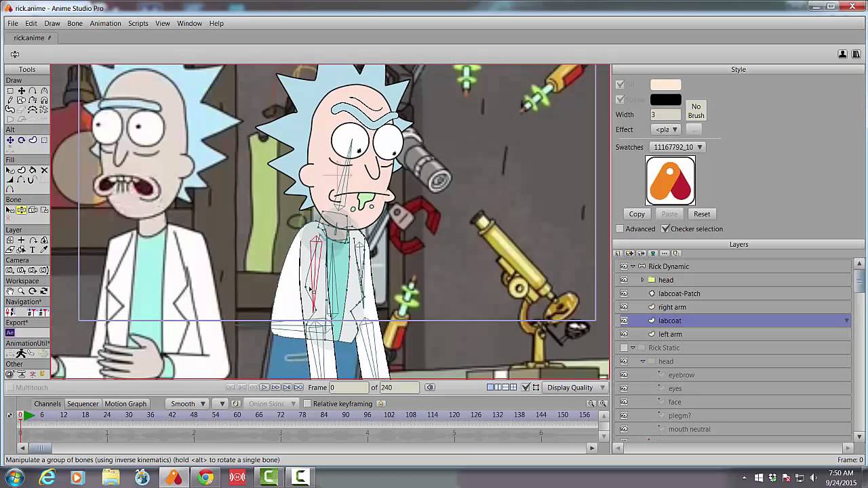
Task: Open the Smooth interpolation dropdown
Action: coord(188,404)
